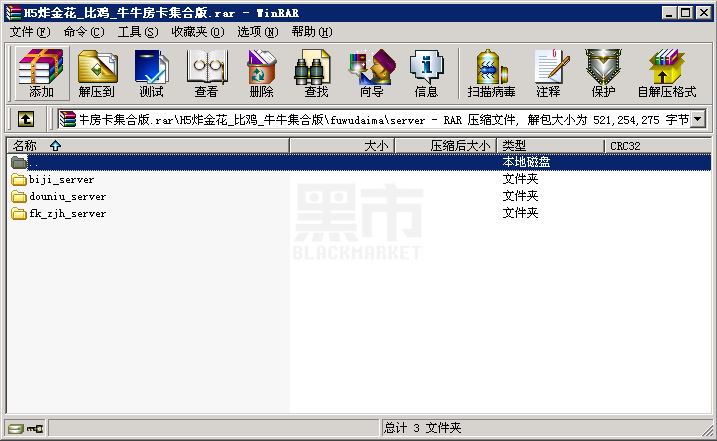Select the biji_server folder name
The height and width of the screenshot is (441, 717).
pos(61,179)
